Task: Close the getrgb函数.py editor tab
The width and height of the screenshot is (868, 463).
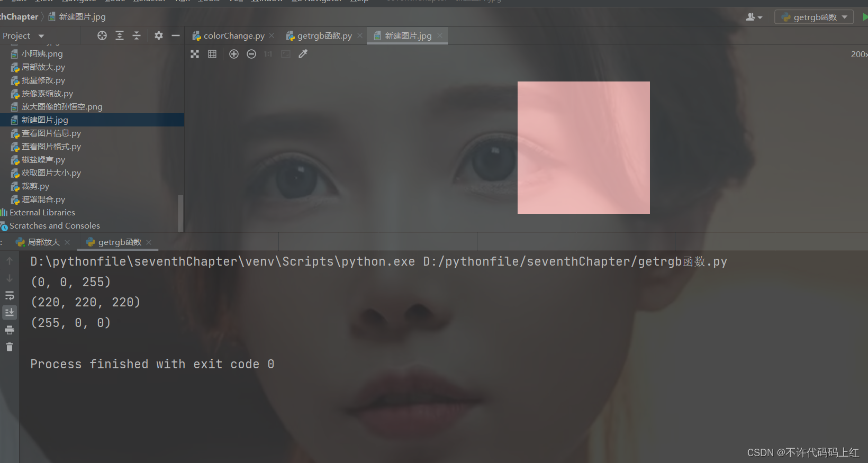Action: click(x=360, y=35)
